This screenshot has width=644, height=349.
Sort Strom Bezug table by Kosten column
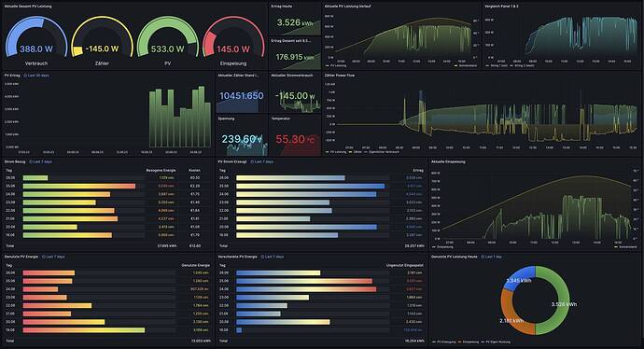pyautogui.click(x=194, y=170)
